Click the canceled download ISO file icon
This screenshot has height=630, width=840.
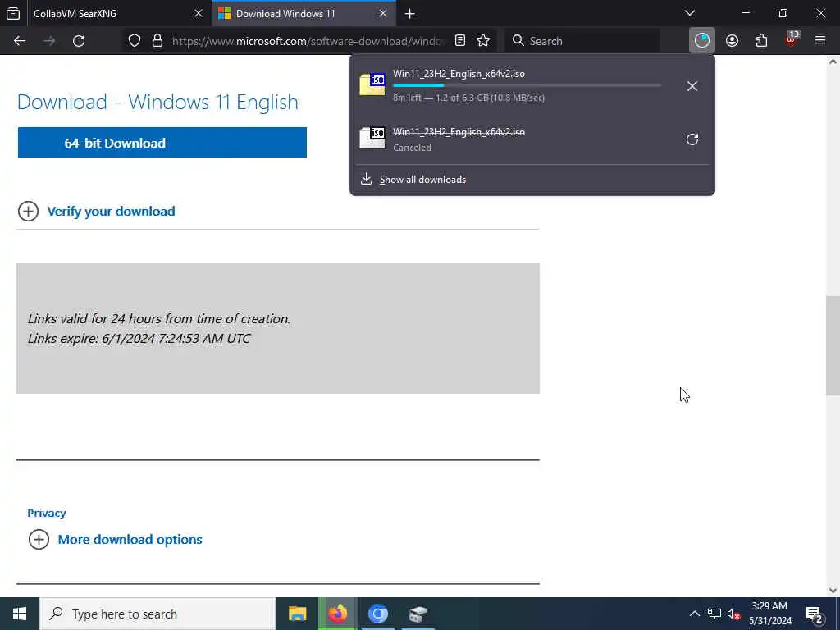(372, 138)
